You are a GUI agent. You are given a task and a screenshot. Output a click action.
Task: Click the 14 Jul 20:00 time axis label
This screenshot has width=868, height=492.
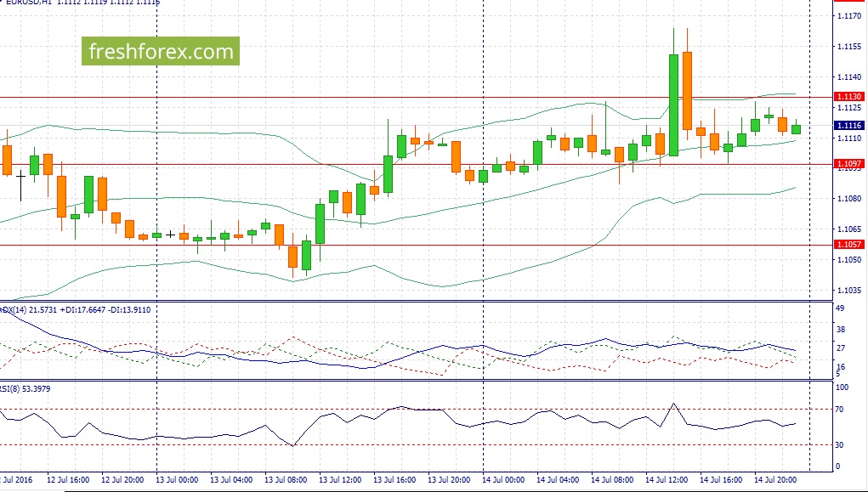tap(775, 480)
